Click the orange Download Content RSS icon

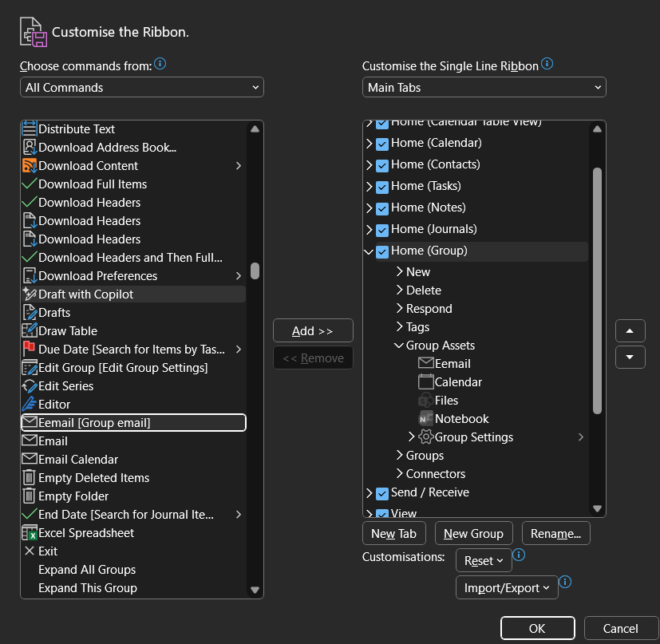pos(29,165)
